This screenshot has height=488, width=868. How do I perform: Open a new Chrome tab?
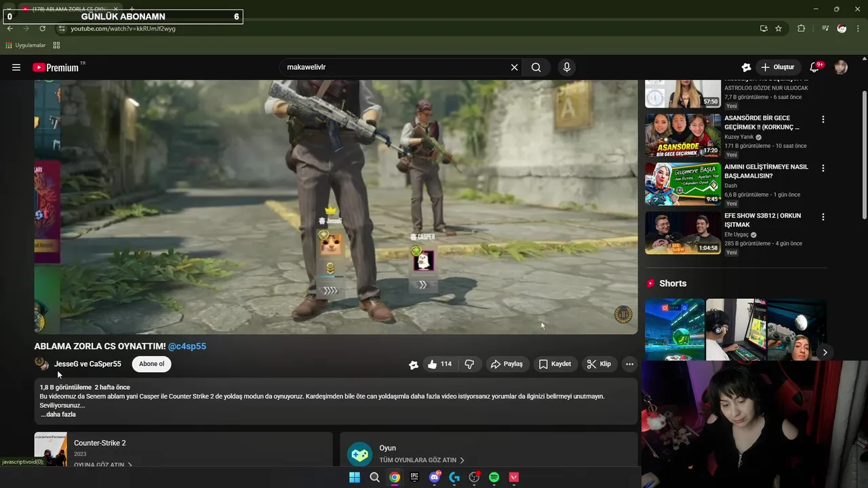point(132,9)
